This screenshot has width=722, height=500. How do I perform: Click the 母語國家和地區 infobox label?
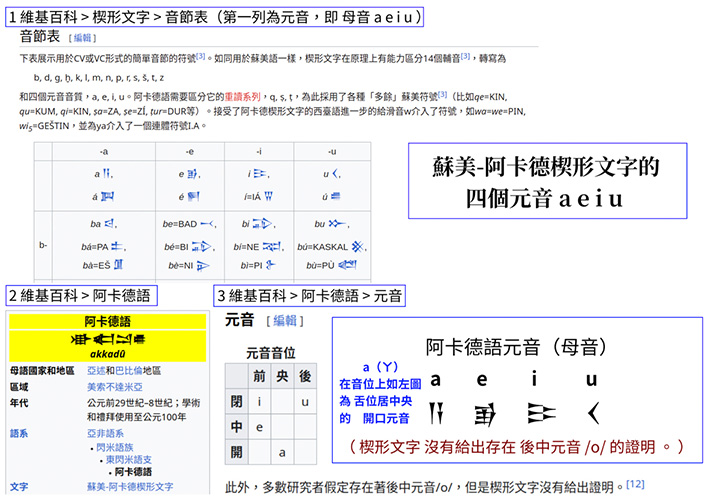[42, 371]
